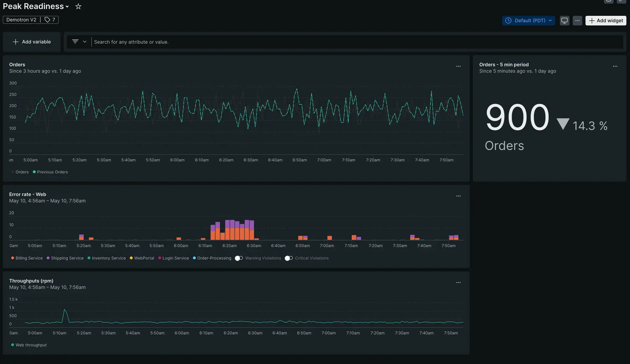Open the Default (PDT) time picker dropdown

528,21
